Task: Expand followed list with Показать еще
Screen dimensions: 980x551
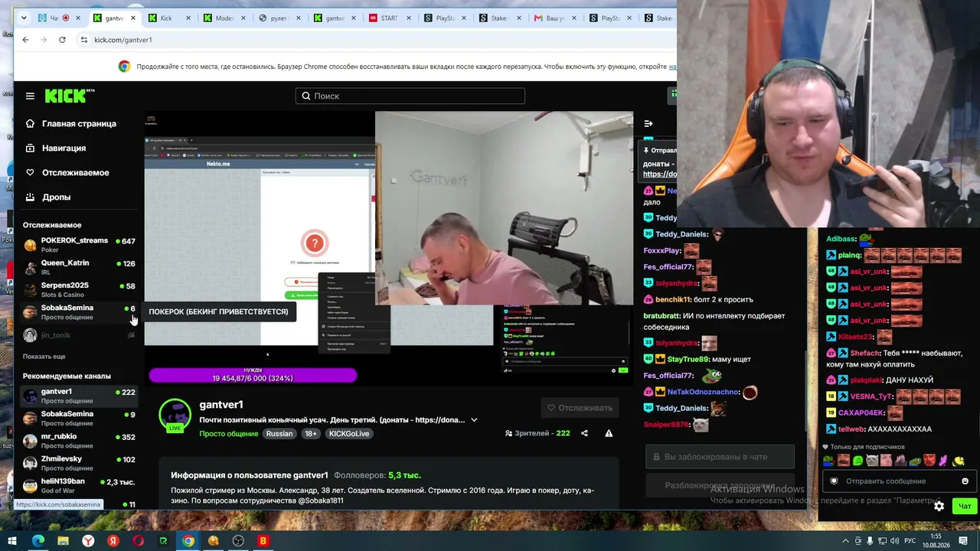Action: coord(44,357)
